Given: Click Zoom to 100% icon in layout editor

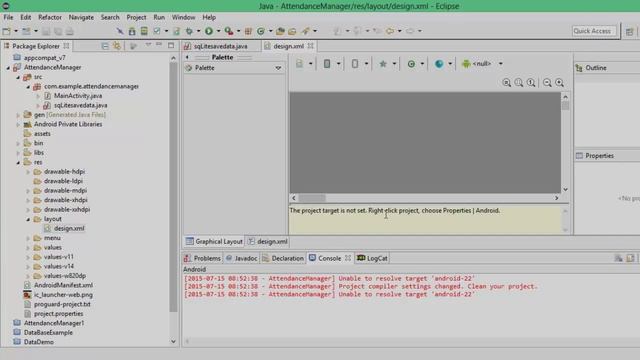Looking at the screenshot, I should click(531, 83).
